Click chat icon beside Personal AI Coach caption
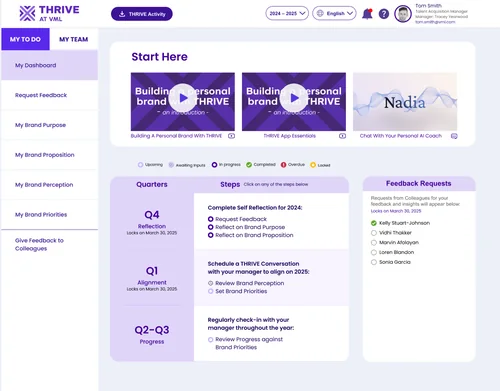 point(454,136)
